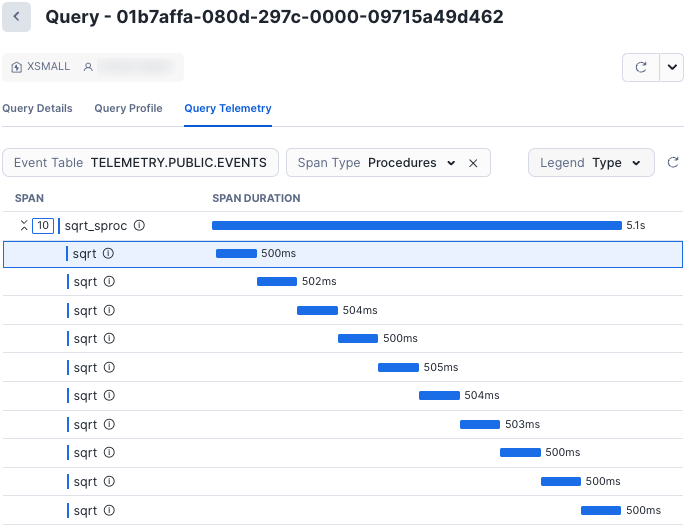The height and width of the screenshot is (528, 687).
Task: Open the Legend Type dropdown
Action: pyautogui.click(x=591, y=163)
